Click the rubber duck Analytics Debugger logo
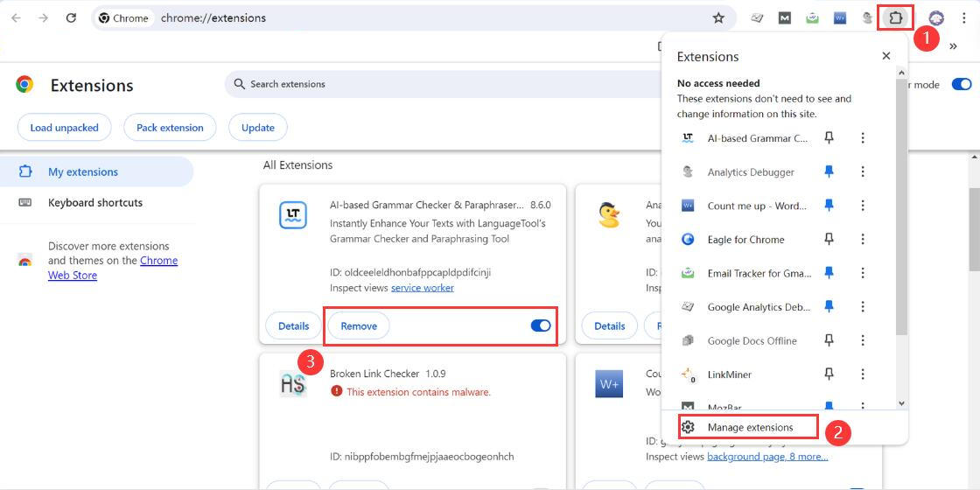Screen dimensions: 980x490 609,215
